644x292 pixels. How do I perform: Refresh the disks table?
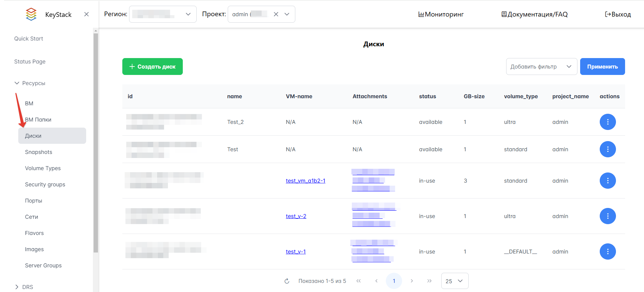pyautogui.click(x=287, y=281)
